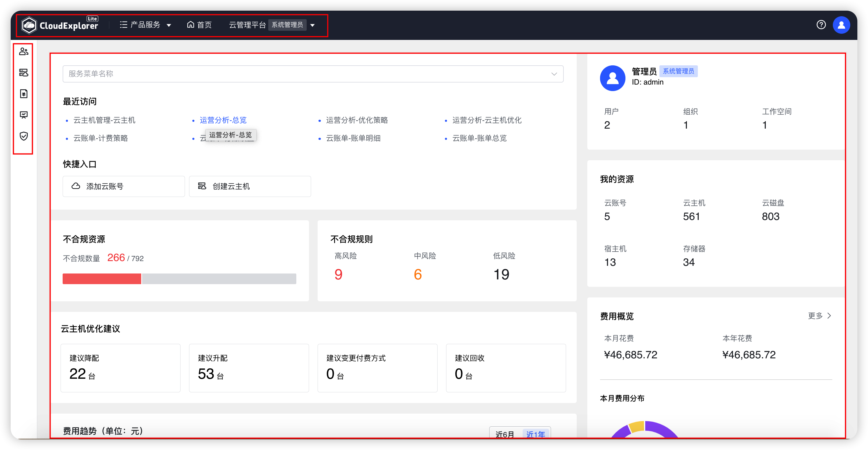Select the cloud host resources sidebar icon

[23, 72]
